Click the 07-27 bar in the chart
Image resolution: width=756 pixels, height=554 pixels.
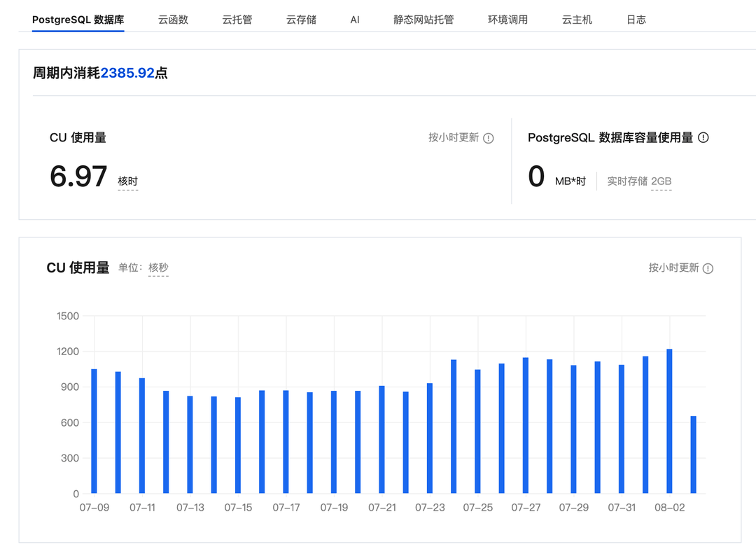[x=526, y=425]
